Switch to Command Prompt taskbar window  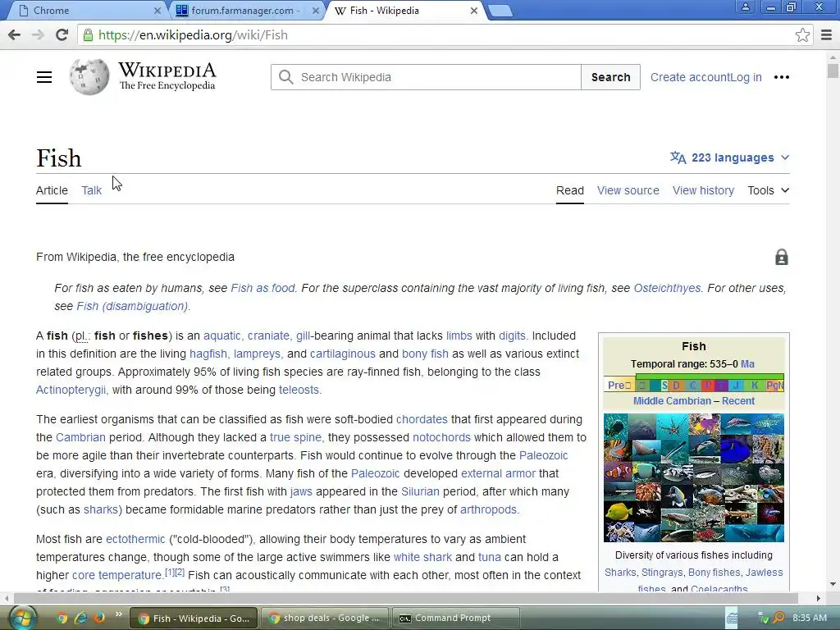click(x=456, y=619)
